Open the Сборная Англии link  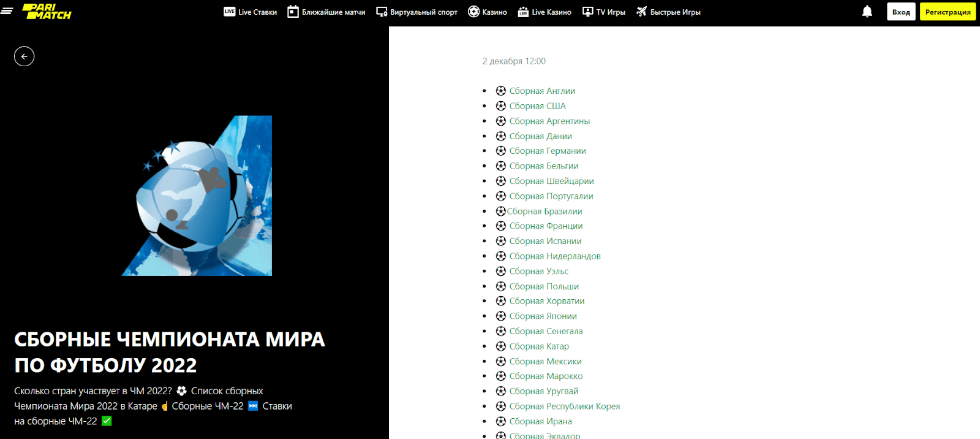[x=541, y=91]
